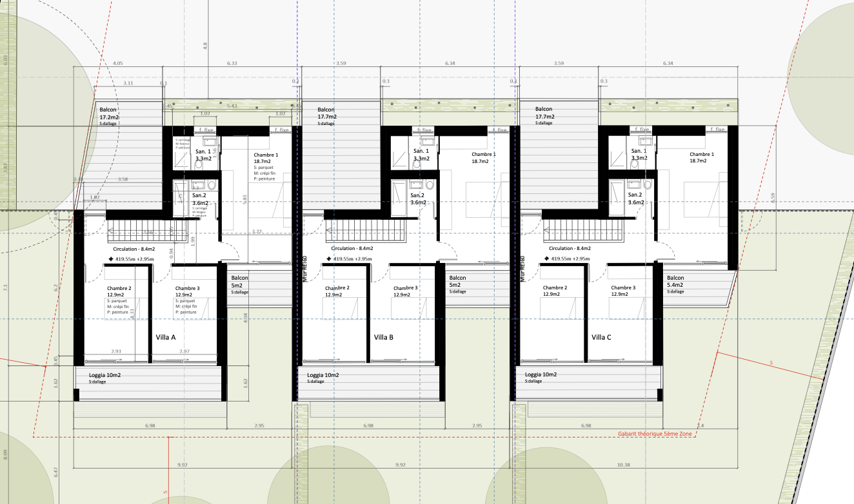This screenshot has height=504, width=854.
Task: Click "Circulation - 8.4m2" in Villa A
Action: click(x=134, y=249)
